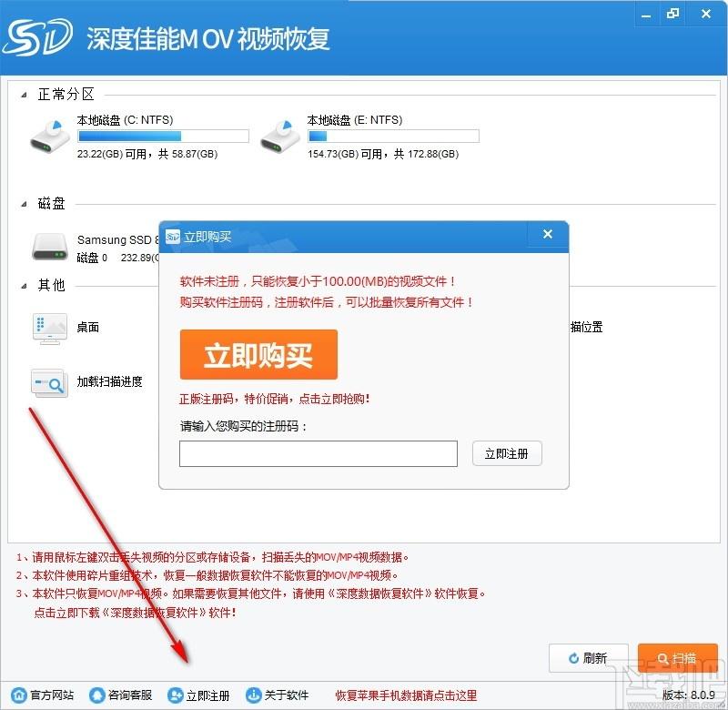Image resolution: width=728 pixels, height=710 pixels.
Task: Collapse the 正常分区 section
Action: click(x=24, y=96)
